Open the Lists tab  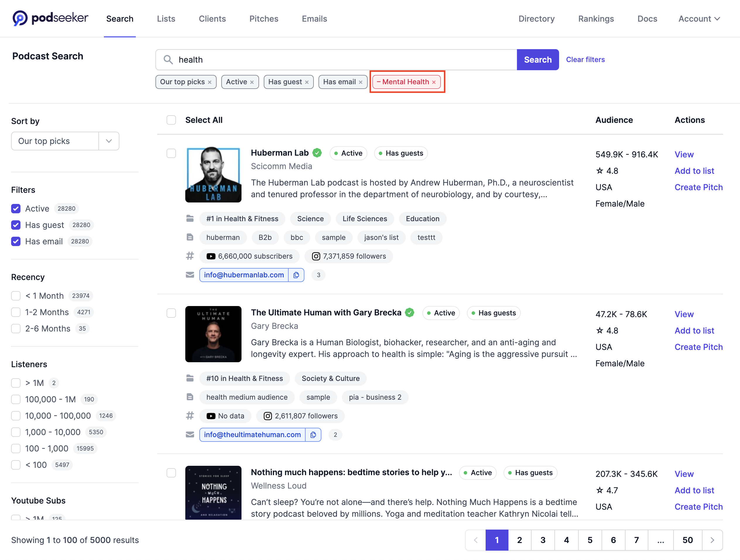point(166,19)
